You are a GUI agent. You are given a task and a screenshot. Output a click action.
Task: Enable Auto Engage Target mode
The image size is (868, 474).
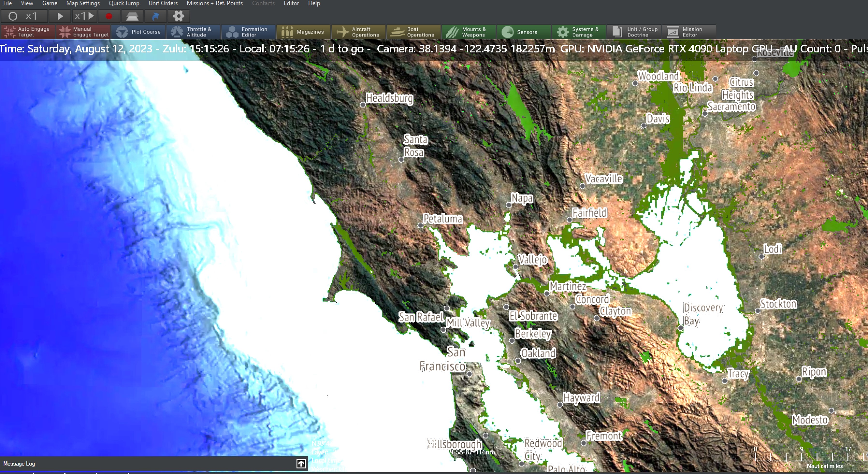(27, 32)
